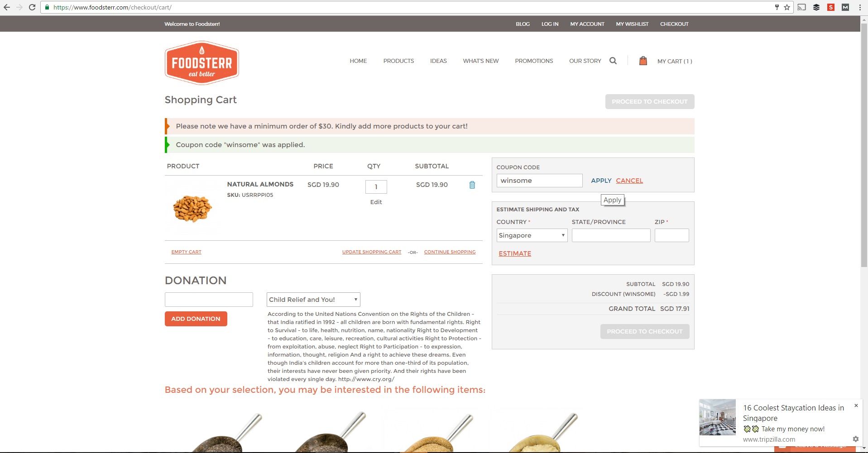This screenshot has width=868, height=453.
Task: Click Update Shopping Cart link
Action: (x=372, y=252)
